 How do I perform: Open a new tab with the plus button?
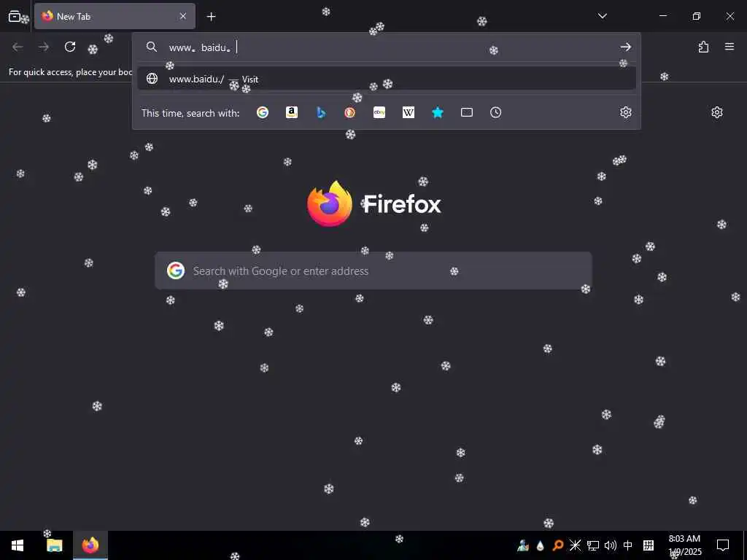[x=211, y=17]
